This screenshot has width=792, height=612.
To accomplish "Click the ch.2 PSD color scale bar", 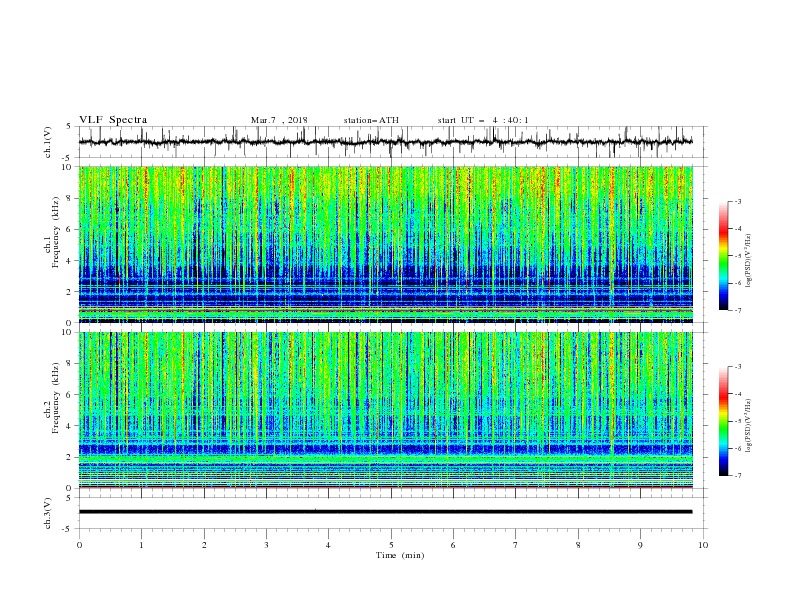I will [723, 421].
